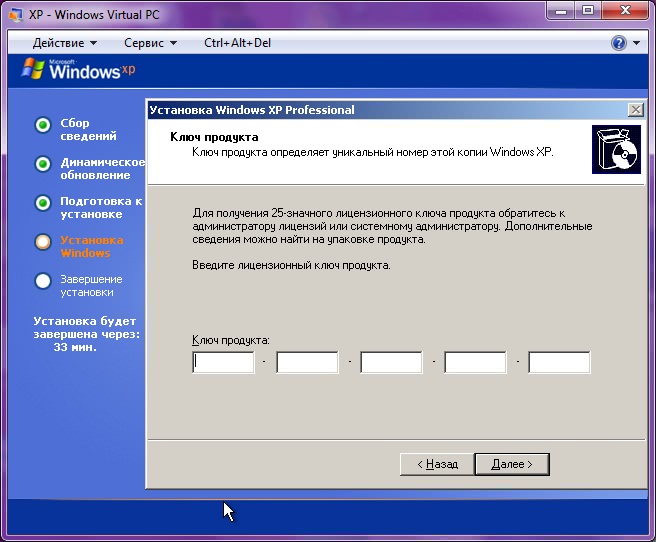Click the Ключ продукта: field label
Screen dimensions: 656x542
tap(231, 340)
